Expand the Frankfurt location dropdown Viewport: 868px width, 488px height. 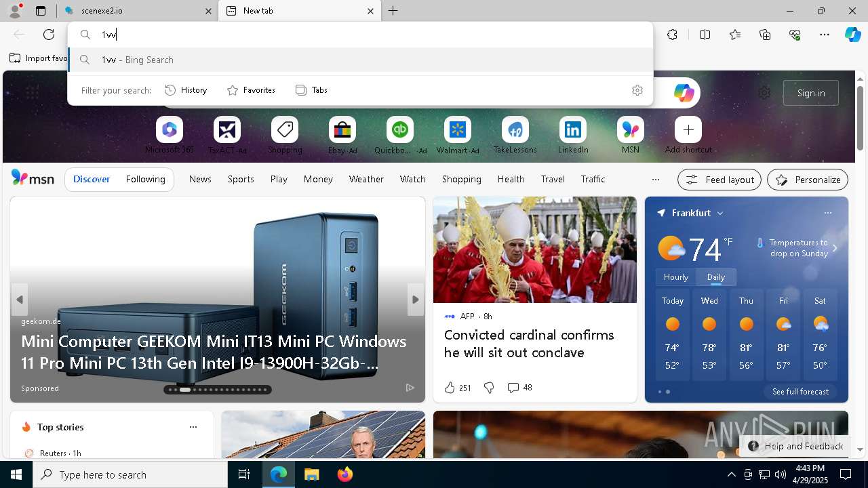click(720, 213)
